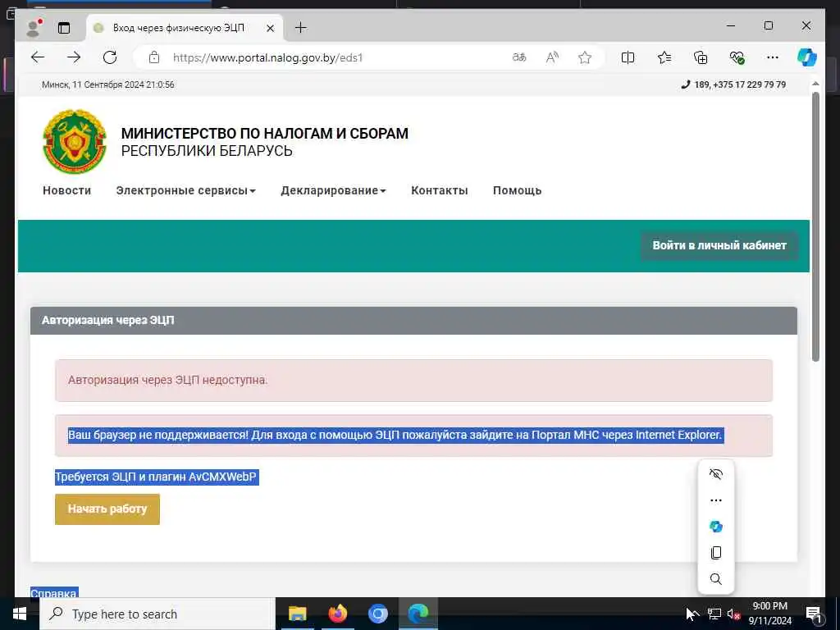
Task: Open the Edge profile icon
Action: click(x=34, y=28)
